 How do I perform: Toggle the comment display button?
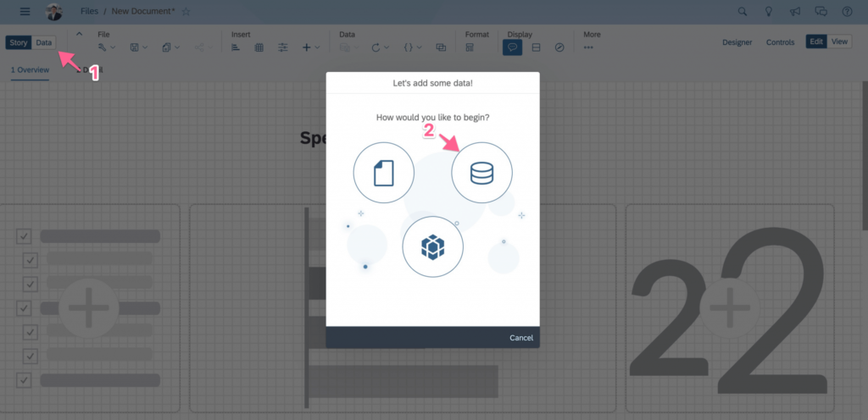pos(512,47)
